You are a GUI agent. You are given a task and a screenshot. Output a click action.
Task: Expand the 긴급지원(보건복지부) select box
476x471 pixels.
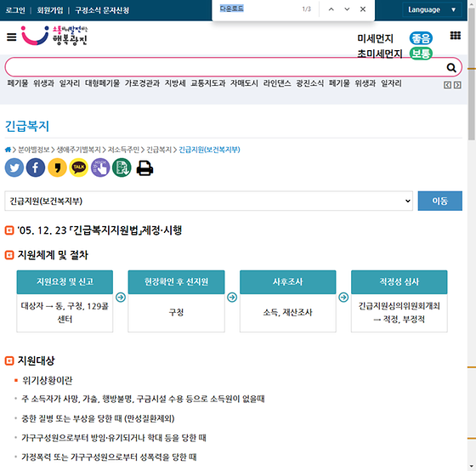click(208, 201)
